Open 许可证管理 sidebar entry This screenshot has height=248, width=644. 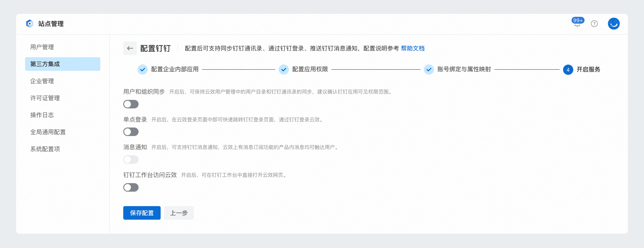(x=63, y=98)
